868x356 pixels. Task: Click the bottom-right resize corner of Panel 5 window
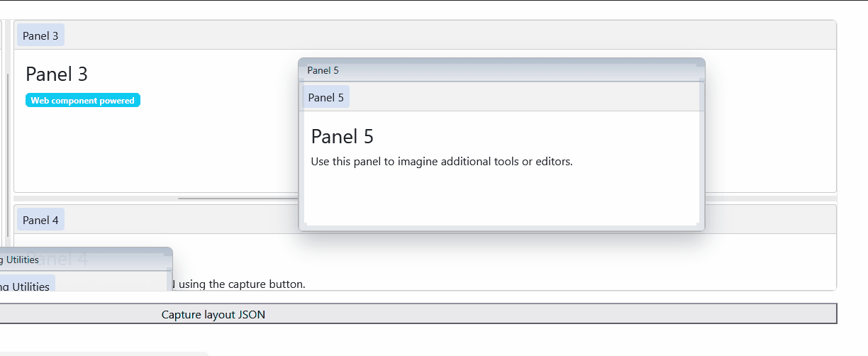point(701,227)
